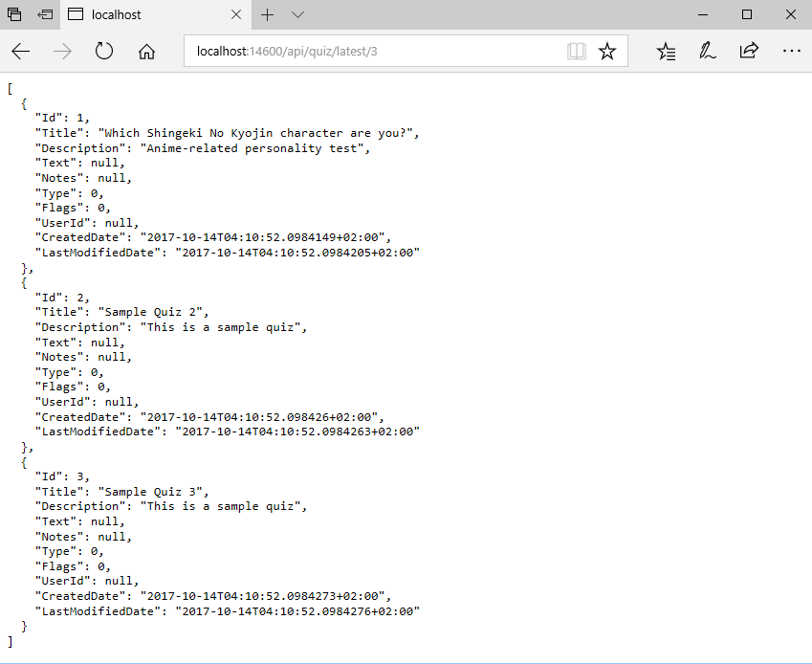Click the "Id": 3 line
This screenshot has height=664, width=812.
click(x=62, y=476)
